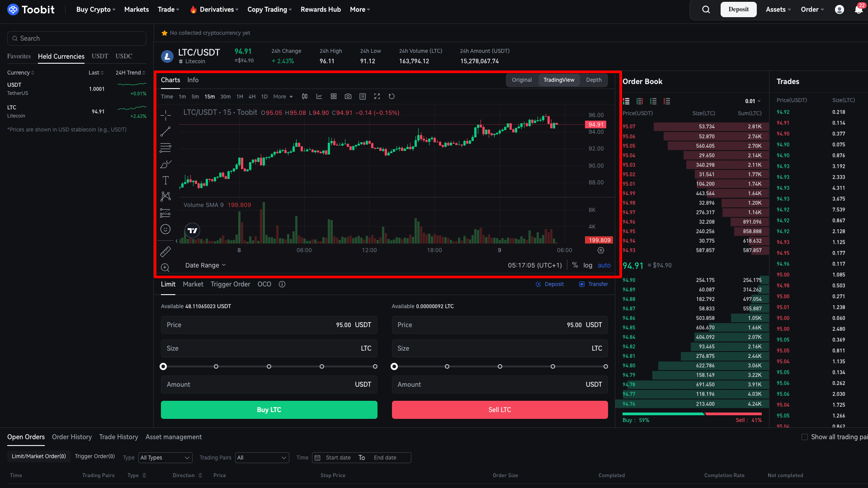Viewport: 868px width, 488px height.
Task: Open the notifications bell
Action: coord(859,9)
